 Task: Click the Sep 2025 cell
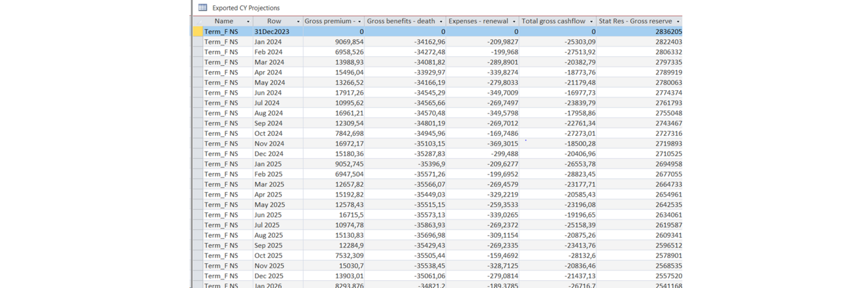tap(278, 245)
